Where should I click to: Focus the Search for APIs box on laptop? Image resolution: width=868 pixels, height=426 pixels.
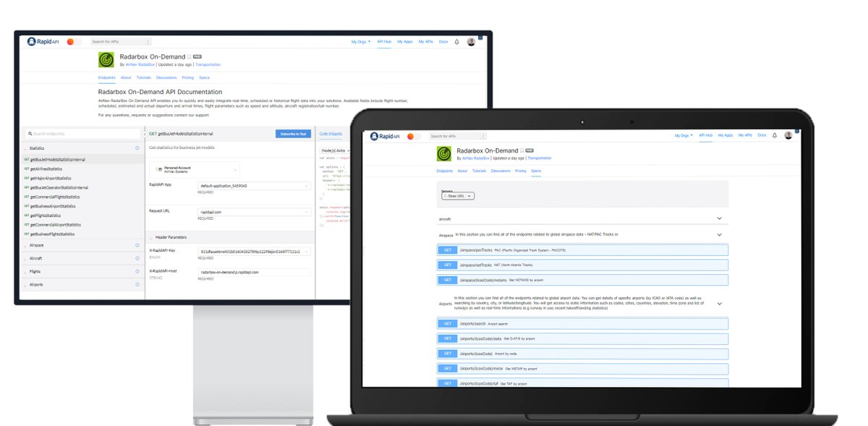457,136
